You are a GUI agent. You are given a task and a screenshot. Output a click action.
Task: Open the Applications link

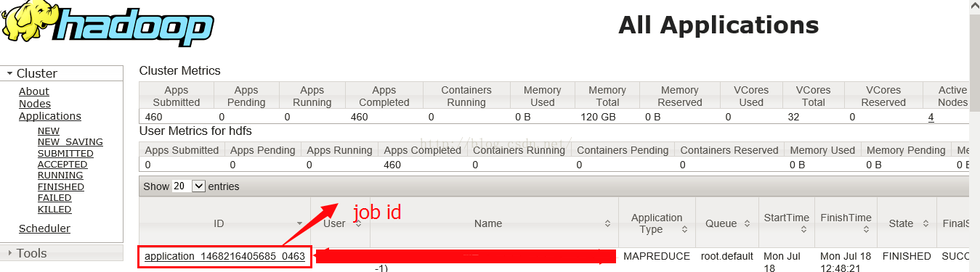coord(50,116)
